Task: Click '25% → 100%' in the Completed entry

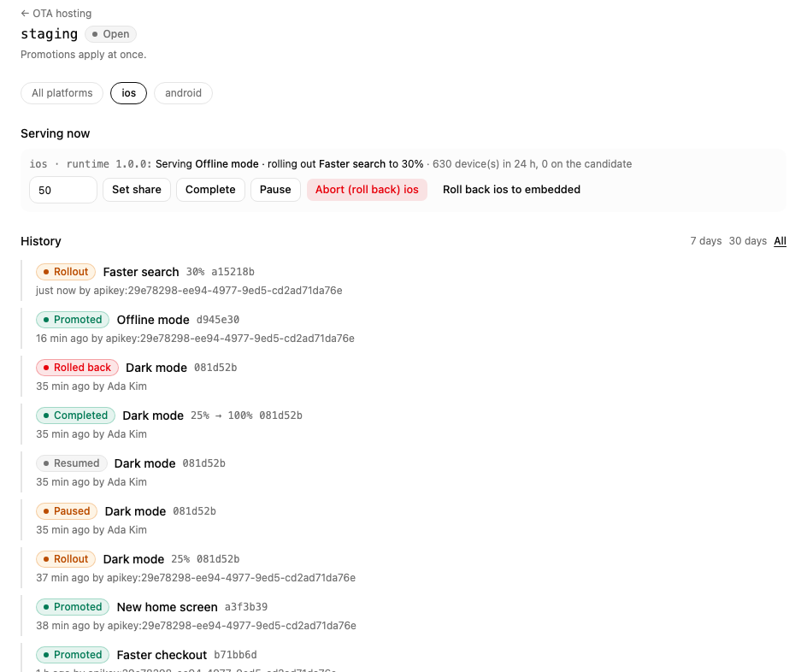Action: coord(221,416)
